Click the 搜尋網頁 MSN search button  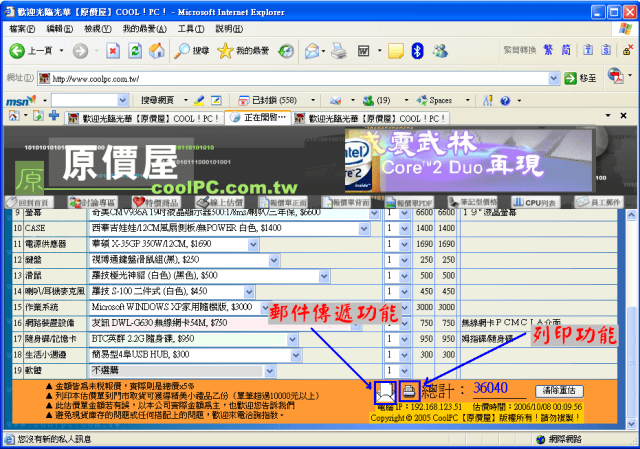point(158,100)
